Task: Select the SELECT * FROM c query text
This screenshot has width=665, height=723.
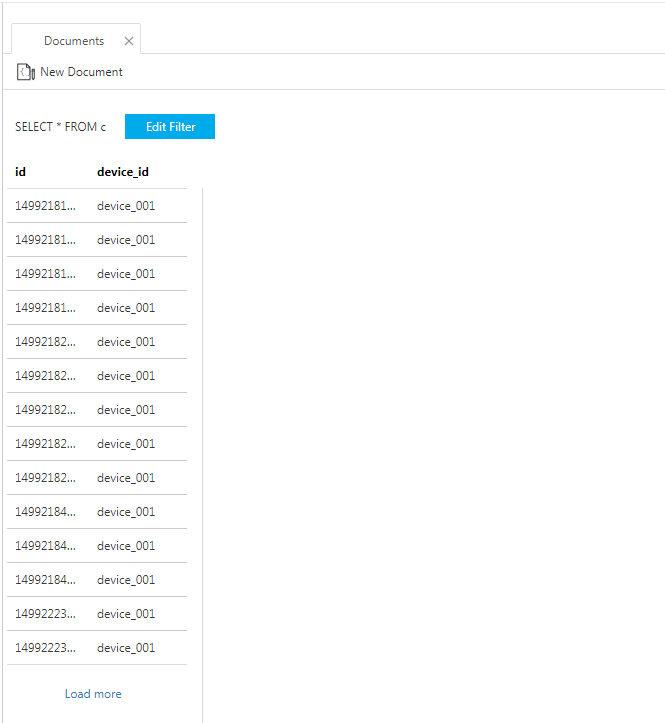Action: click(60, 127)
